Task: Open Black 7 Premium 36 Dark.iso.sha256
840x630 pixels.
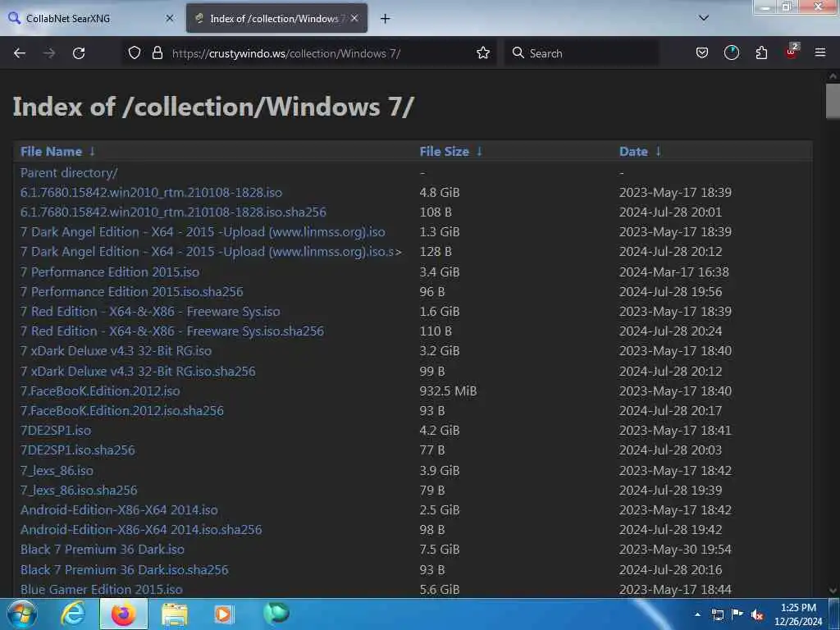Action: 125,570
